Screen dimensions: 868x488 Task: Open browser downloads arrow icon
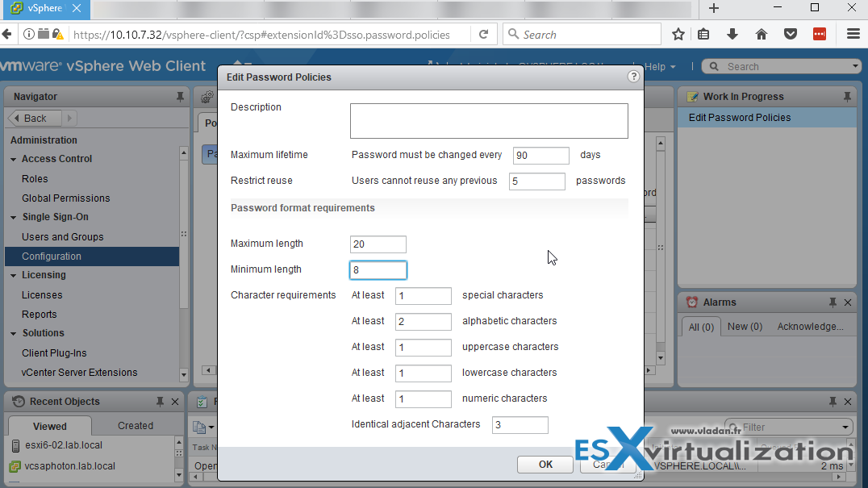732,35
